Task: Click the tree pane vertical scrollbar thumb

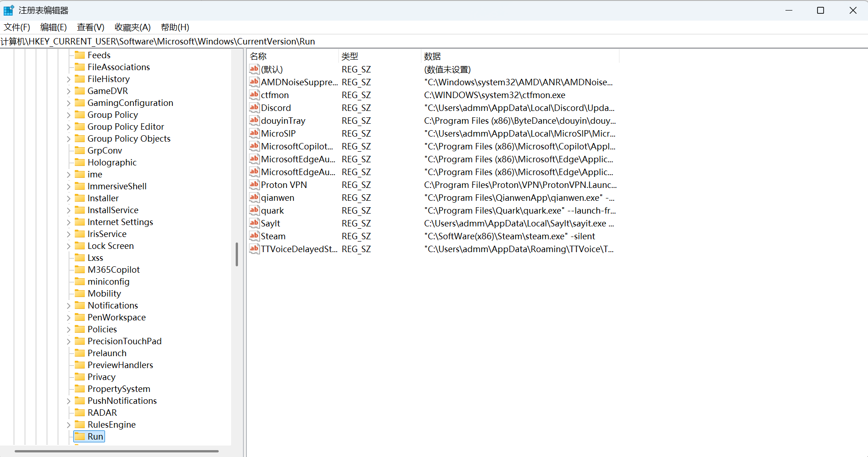Action: pyautogui.click(x=237, y=254)
